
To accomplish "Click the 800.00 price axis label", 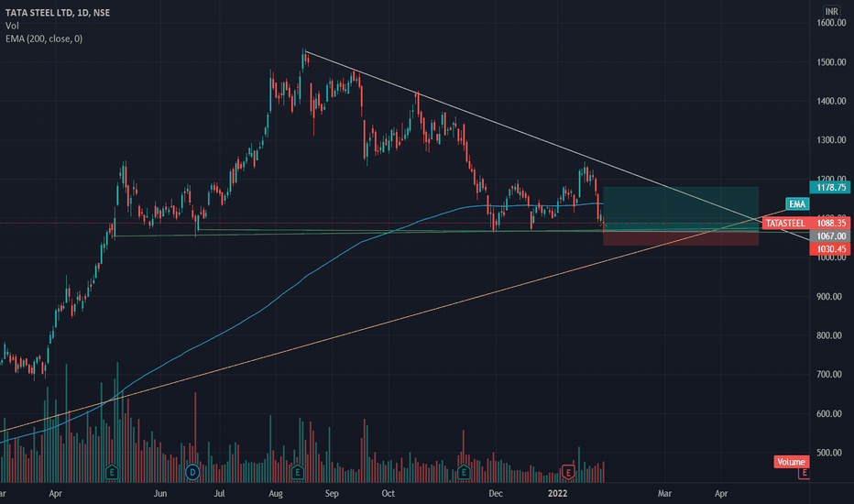I will [829, 335].
